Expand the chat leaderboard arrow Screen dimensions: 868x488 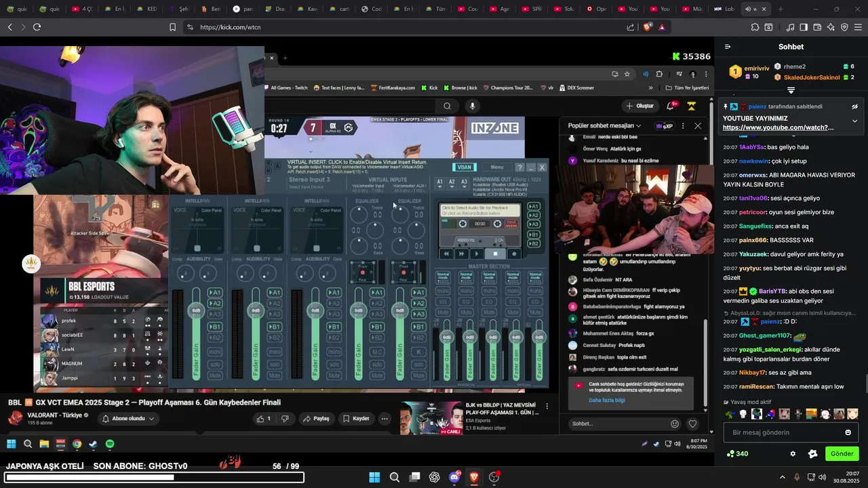pyautogui.click(x=791, y=90)
